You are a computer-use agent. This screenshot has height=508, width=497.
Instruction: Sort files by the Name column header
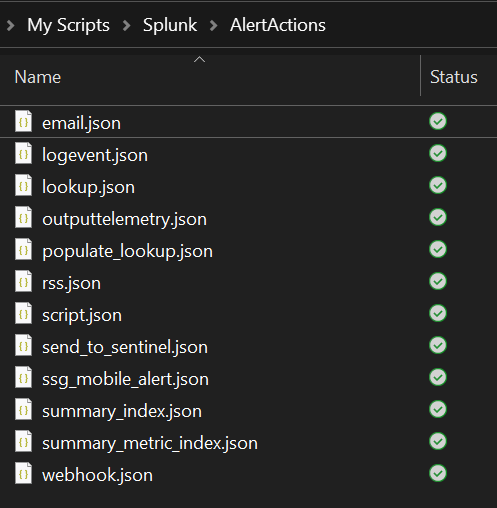coord(38,77)
